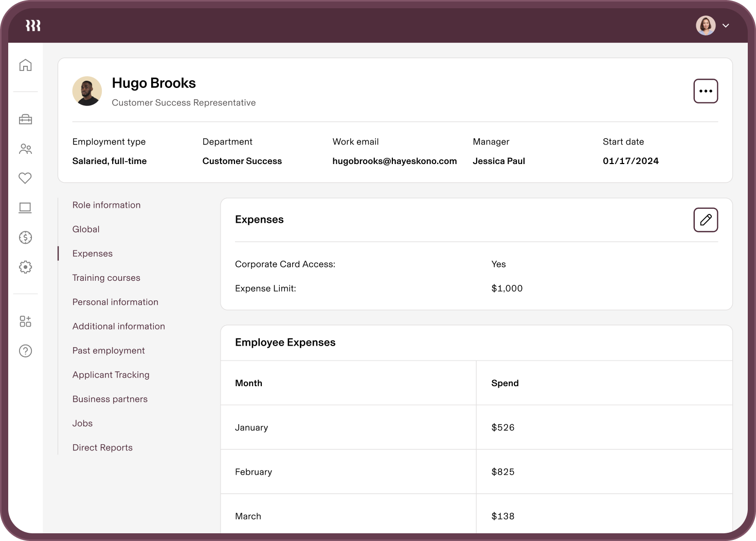Open the three-dot more options menu
This screenshot has width=756, height=541.
point(706,91)
